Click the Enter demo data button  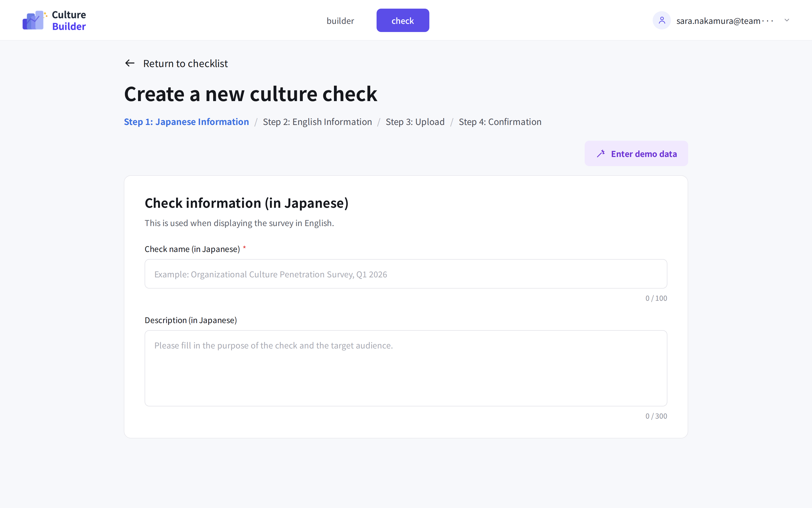(x=636, y=153)
